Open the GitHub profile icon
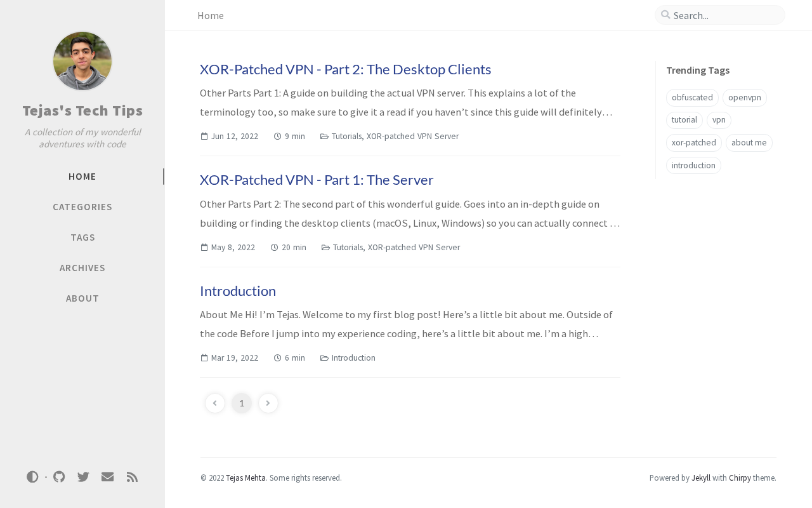This screenshot has width=812, height=508. (59, 477)
